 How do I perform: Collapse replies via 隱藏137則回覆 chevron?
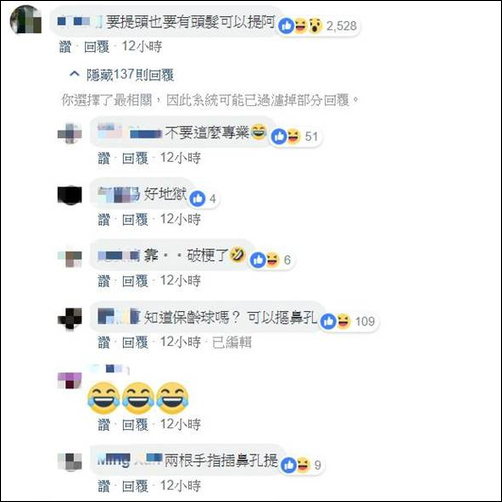click(x=74, y=74)
